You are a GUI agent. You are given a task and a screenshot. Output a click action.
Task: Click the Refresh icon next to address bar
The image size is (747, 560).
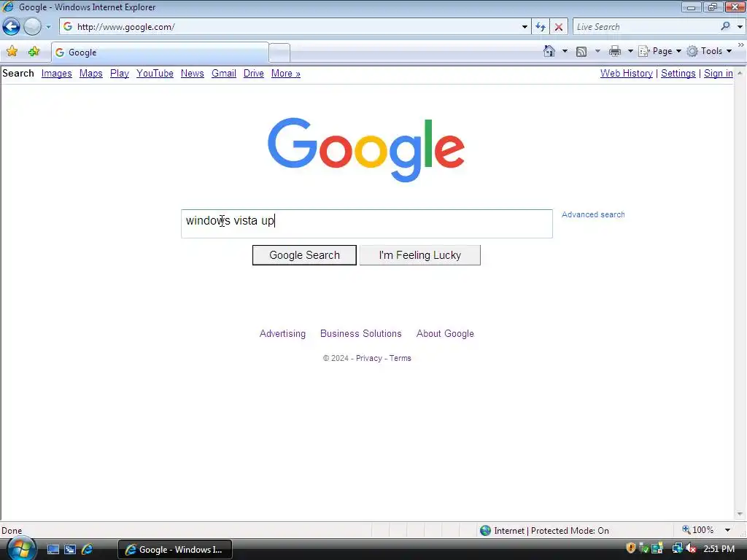tap(541, 27)
